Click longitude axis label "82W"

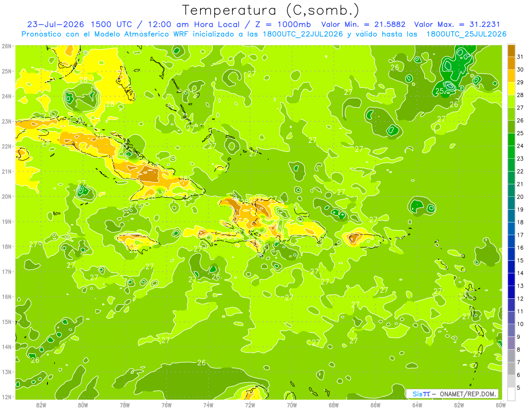(x=41, y=405)
